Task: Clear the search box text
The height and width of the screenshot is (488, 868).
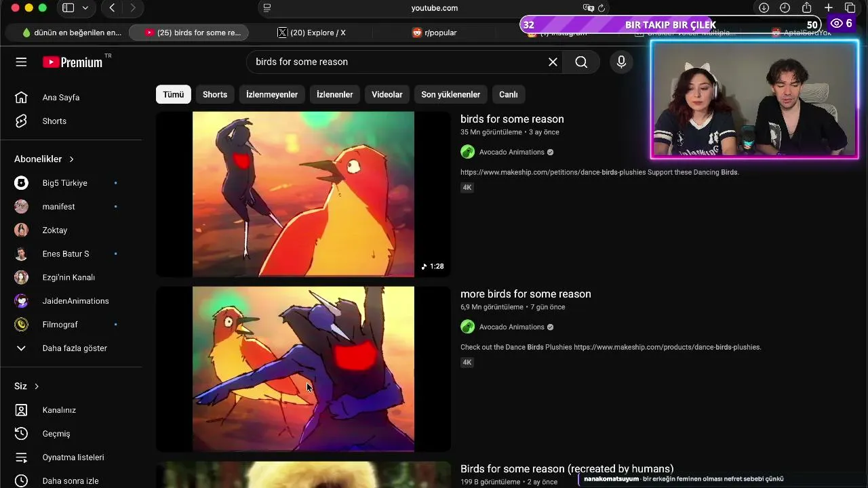Action: (x=553, y=62)
